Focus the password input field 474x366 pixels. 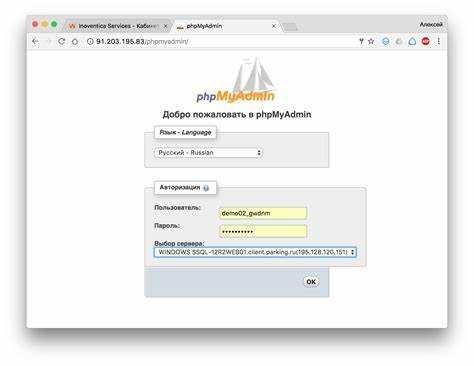[263, 231]
